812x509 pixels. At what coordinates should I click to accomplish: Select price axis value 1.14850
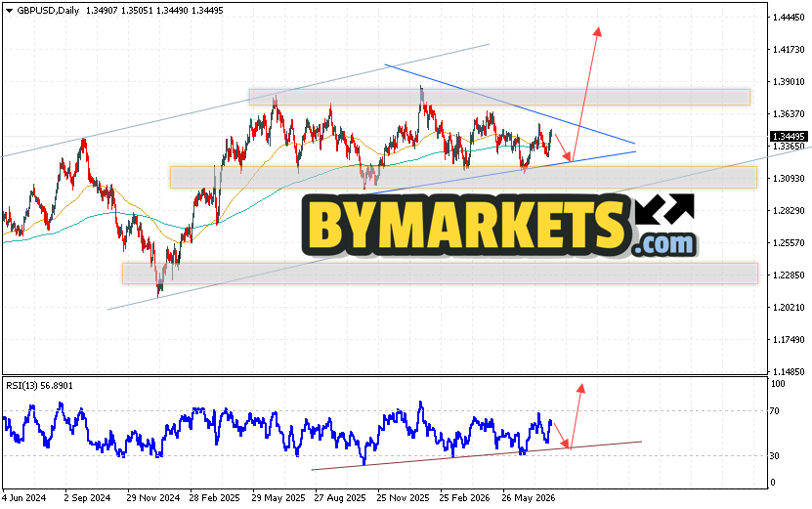(789, 371)
